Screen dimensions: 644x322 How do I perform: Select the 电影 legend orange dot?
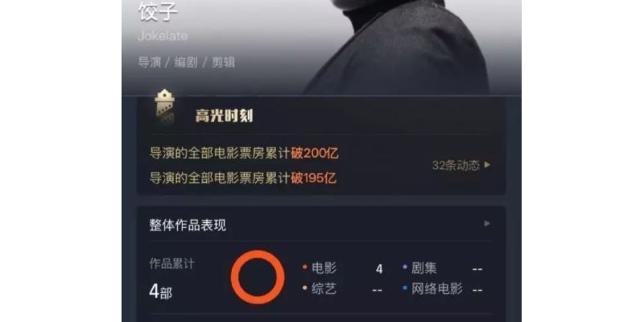pyautogui.click(x=305, y=267)
